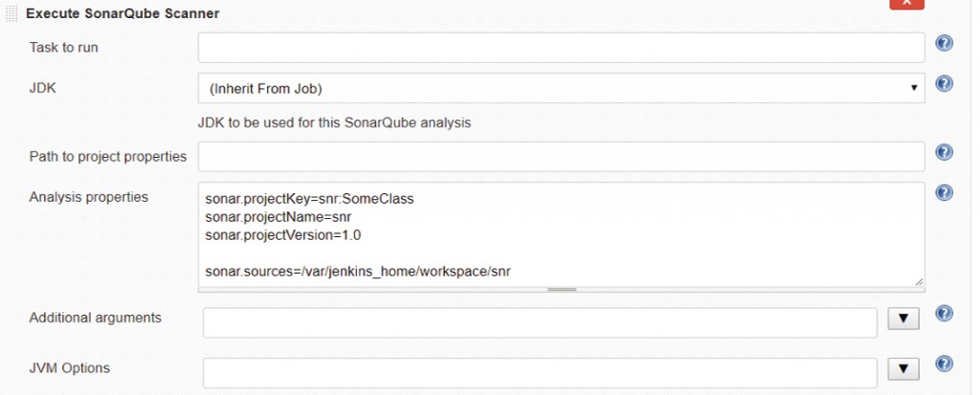Click help icon beside Additional arguments

[944, 314]
